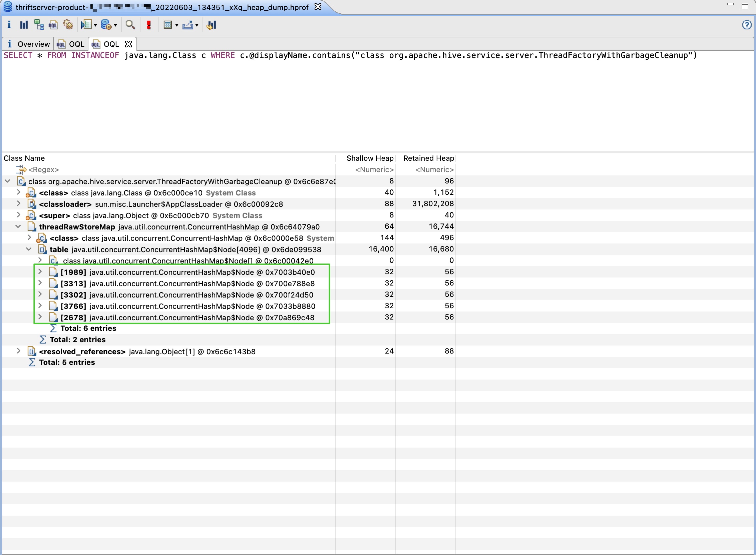Click the compare histogram icon at toolbar end
Viewport: 756px width, 555px height.
point(211,25)
